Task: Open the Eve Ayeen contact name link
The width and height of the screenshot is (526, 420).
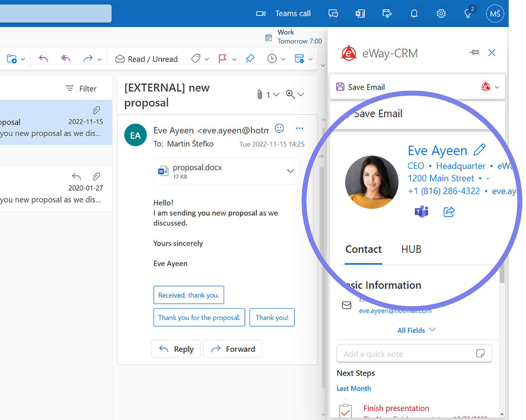Action: point(437,151)
